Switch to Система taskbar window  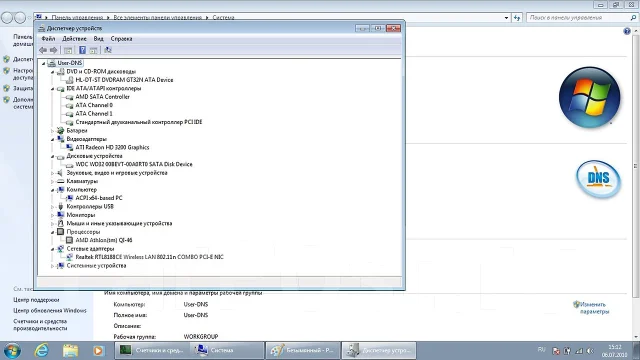click(227, 351)
